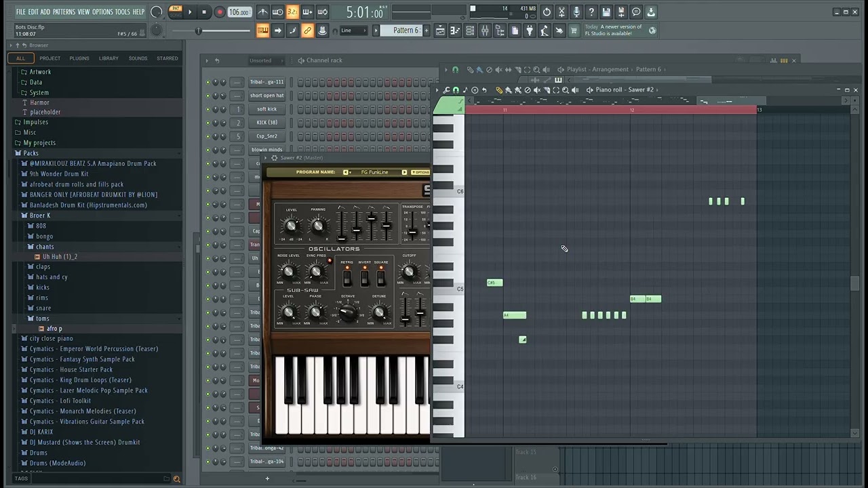Click save new version icon
Viewport: 868px width, 488px height.
[621, 12]
